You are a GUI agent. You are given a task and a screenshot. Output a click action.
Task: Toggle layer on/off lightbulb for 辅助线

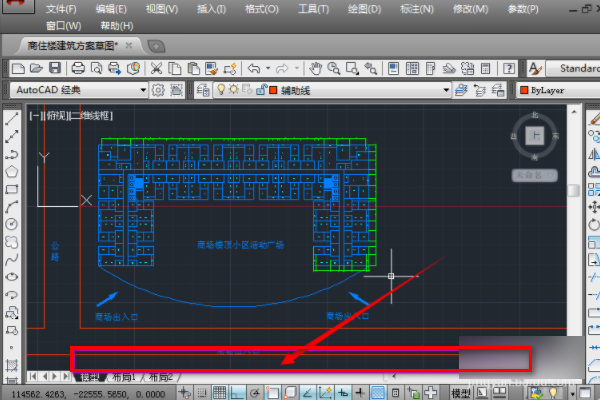coord(221,90)
